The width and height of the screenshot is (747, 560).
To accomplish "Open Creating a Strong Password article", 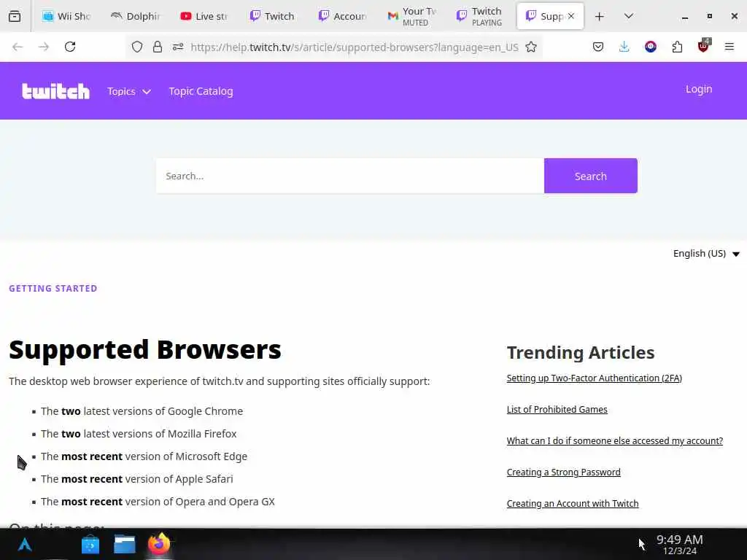I will point(564,472).
